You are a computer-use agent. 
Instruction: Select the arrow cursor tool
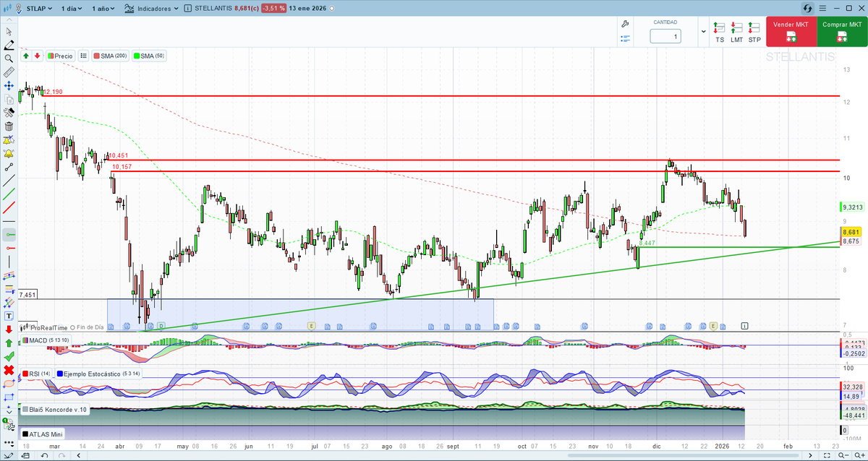point(9,31)
